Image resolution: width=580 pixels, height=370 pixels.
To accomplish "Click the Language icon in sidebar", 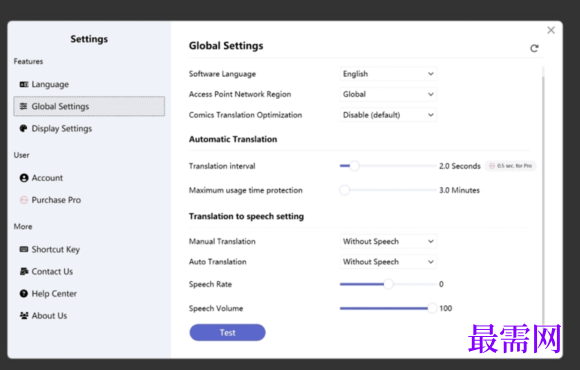I will [x=24, y=84].
